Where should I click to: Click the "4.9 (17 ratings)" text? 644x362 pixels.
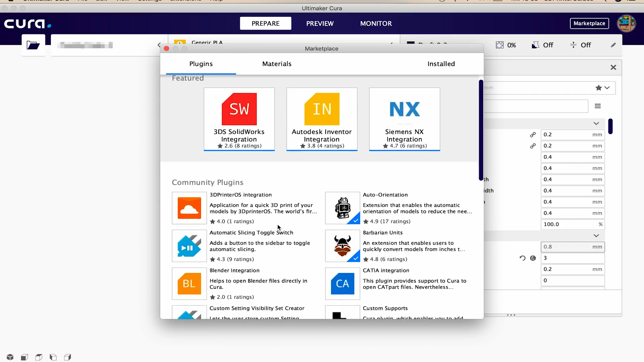[x=390, y=221]
